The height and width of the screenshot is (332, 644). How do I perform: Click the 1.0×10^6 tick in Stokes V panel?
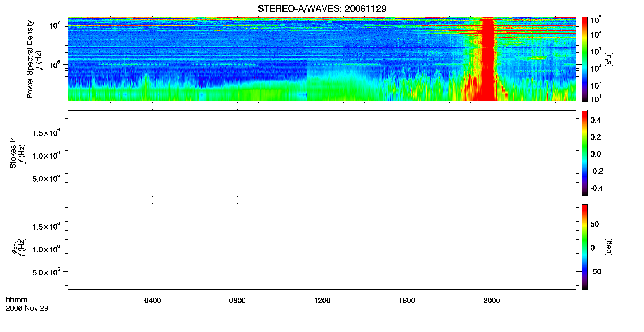point(46,156)
